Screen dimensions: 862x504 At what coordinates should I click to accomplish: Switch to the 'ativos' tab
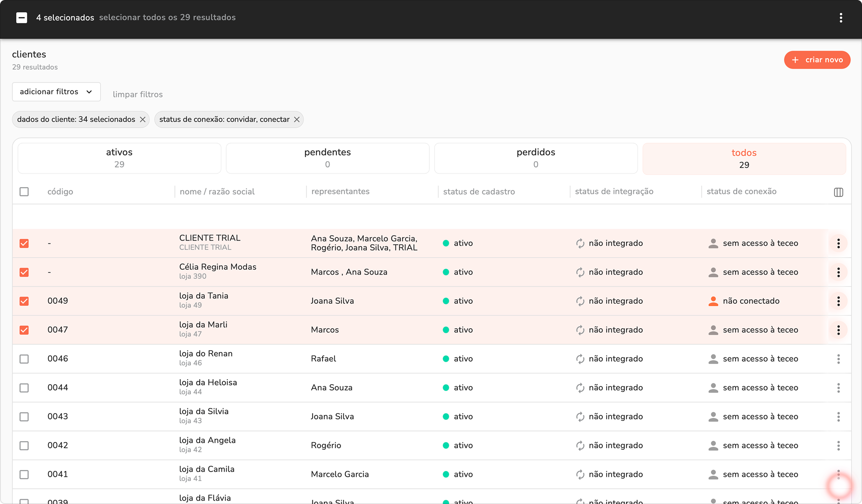pos(119,158)
